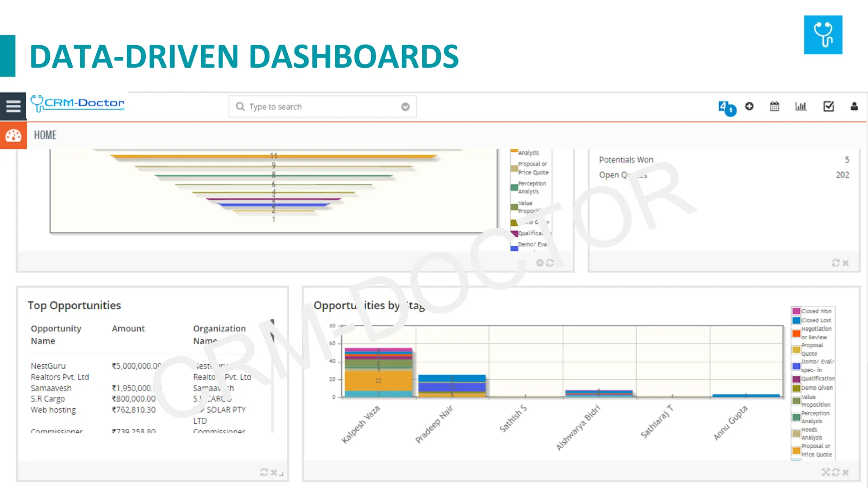Click the CRM-Doctor logo

(x=78, y=103)
